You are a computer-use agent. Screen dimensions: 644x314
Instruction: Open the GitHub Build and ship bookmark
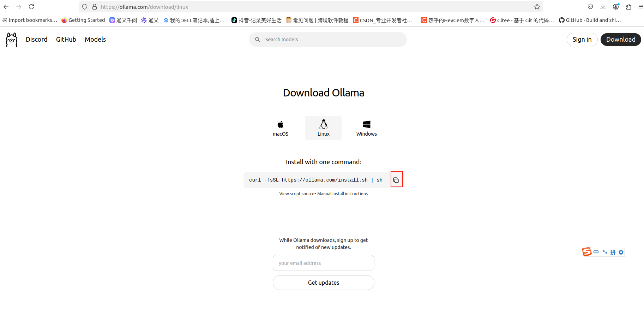(x=590, y=20)
